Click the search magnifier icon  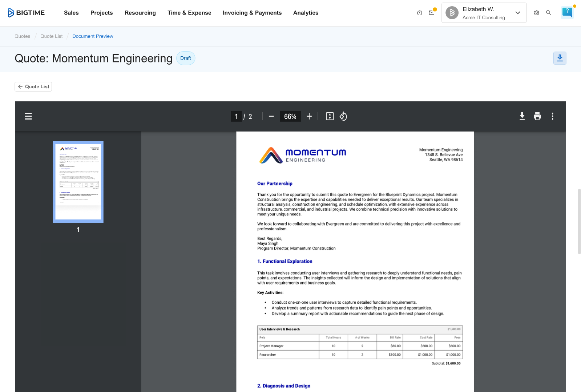[549, 13]
